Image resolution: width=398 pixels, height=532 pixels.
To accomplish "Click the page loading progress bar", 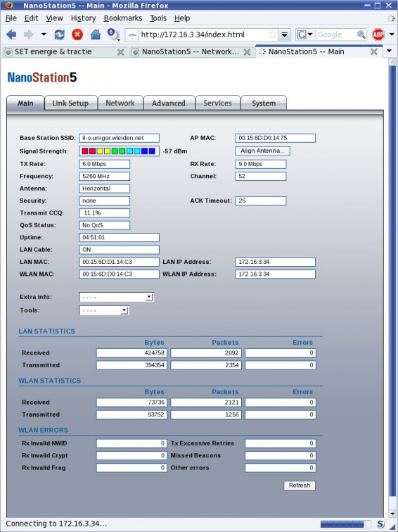I will pyautogui.click(x=345, y=524).
